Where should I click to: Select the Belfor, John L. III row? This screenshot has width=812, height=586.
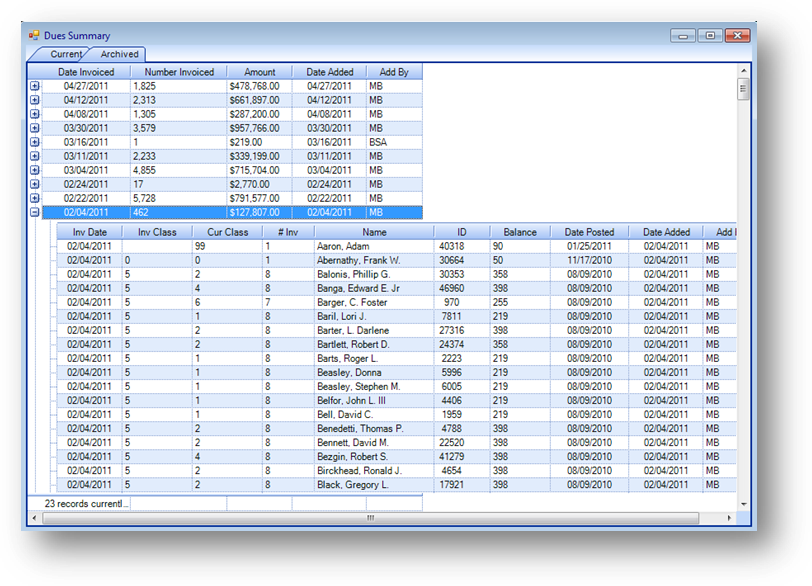pyautogui.click(x=396, y=400)
